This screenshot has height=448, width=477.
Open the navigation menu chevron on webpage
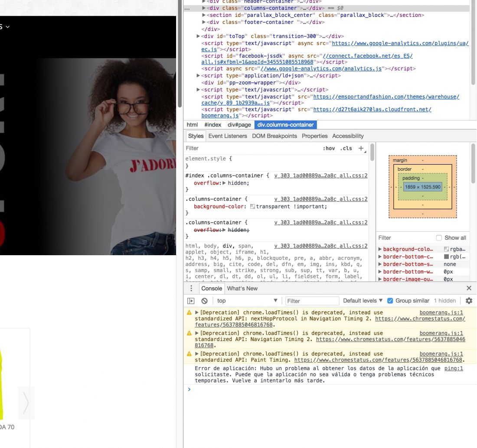click(x=8, y=27)
